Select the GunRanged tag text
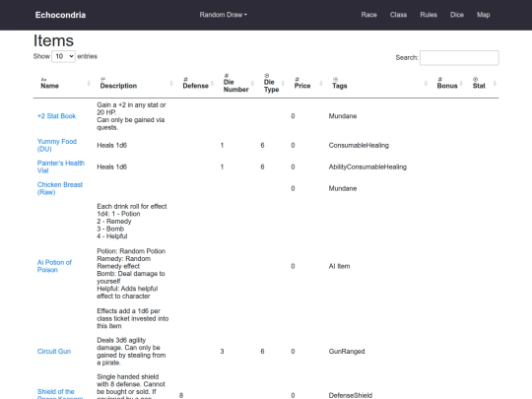The width and height of the screenshot is (532, 399). click(347, 351)
